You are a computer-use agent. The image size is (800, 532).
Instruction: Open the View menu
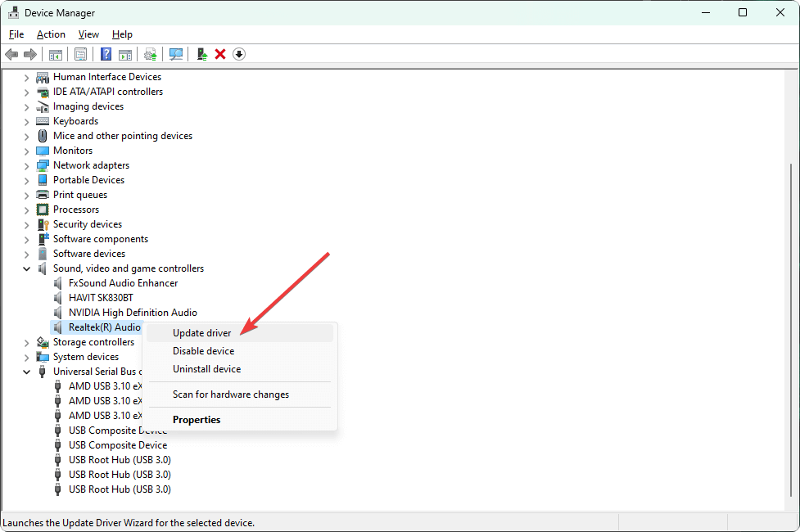[x=88, y=34]
